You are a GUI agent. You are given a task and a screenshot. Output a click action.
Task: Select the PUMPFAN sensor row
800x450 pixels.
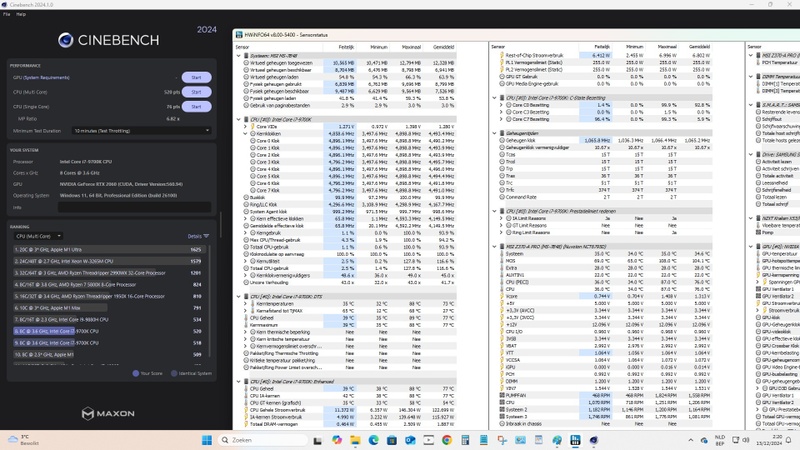coord(605,395)
